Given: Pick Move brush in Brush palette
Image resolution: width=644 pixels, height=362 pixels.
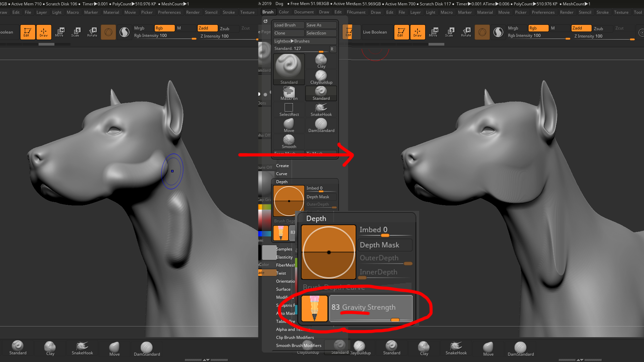Looking at the screenshot, I should 289,126.
